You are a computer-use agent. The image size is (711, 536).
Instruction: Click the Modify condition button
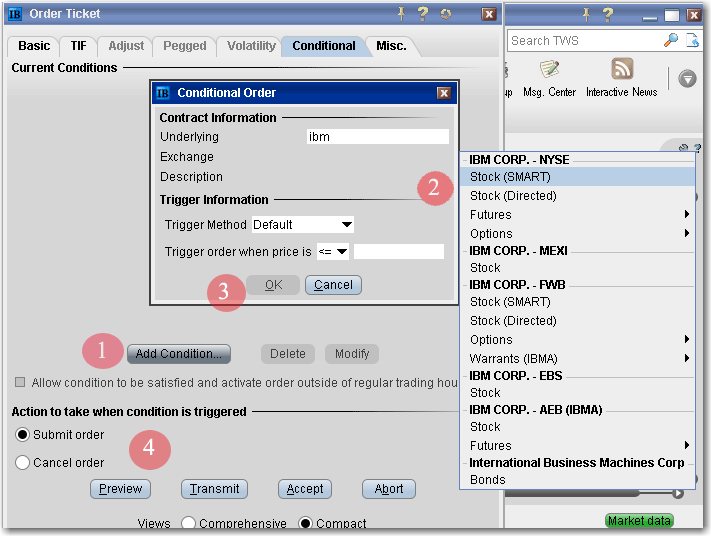click(352, 354)
